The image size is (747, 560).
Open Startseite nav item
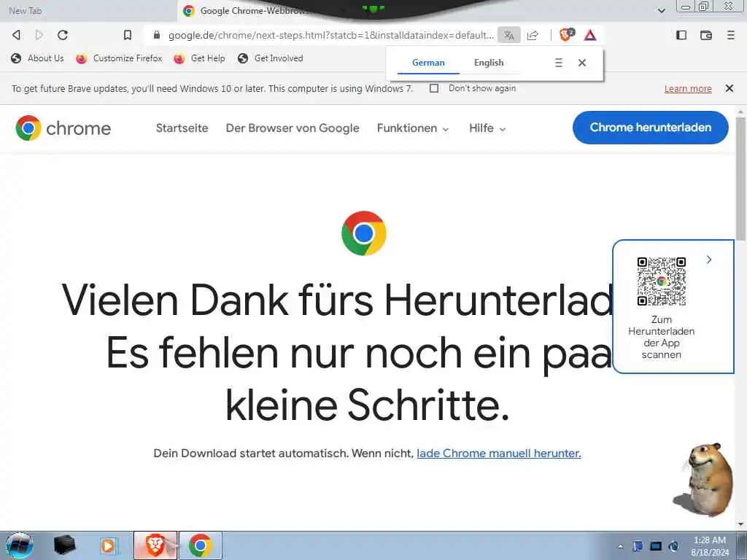[x=182, y=128]
